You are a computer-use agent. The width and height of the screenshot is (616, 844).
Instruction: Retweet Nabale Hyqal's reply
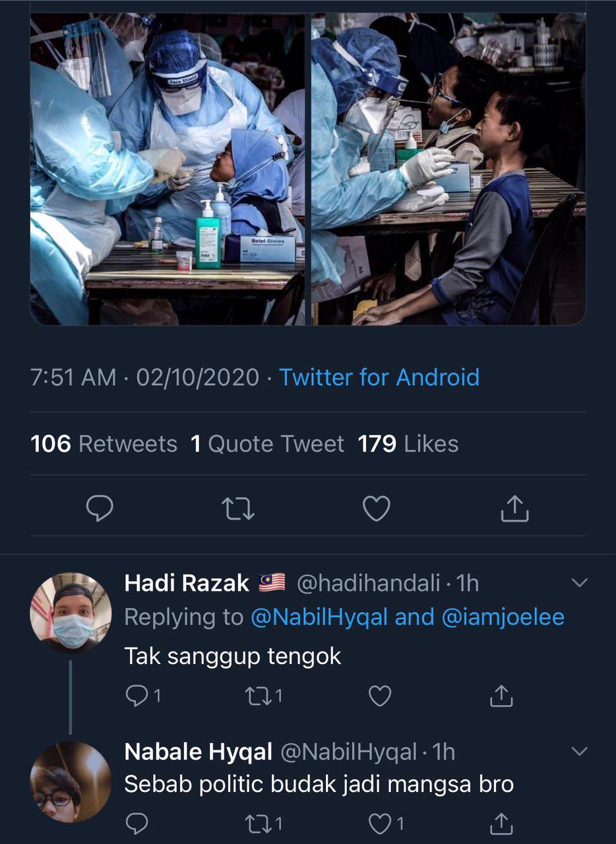pyautogui.click(x=256, y=822)
